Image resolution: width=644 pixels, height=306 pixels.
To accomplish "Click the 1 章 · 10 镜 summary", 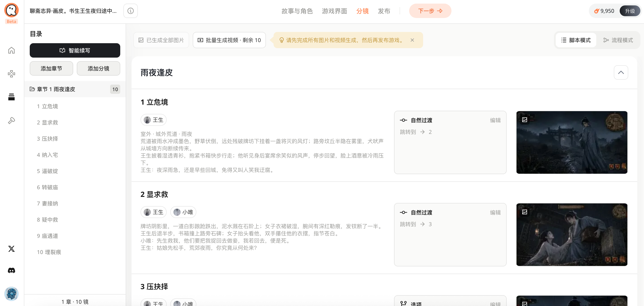I will (x=75, y=302).
